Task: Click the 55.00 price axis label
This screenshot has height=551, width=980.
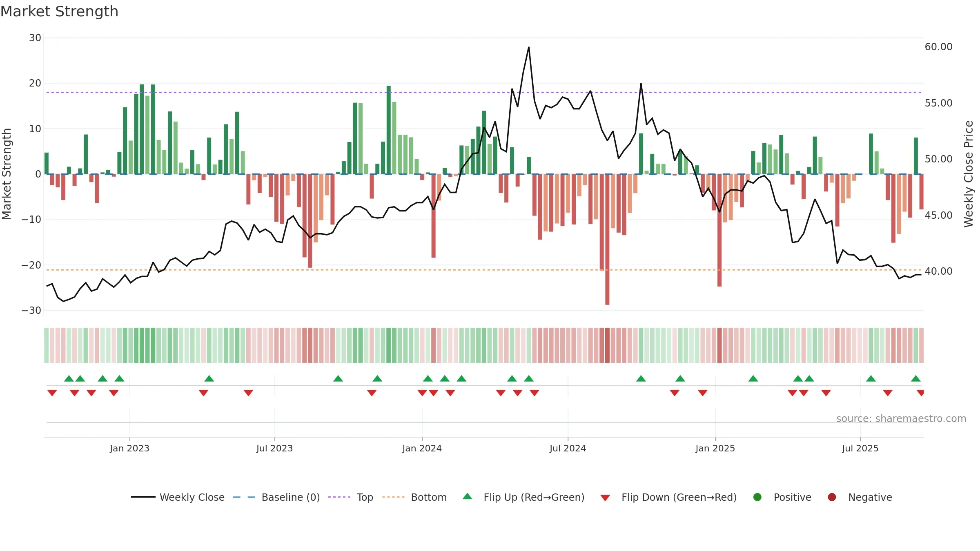Action: pos(938,103)
